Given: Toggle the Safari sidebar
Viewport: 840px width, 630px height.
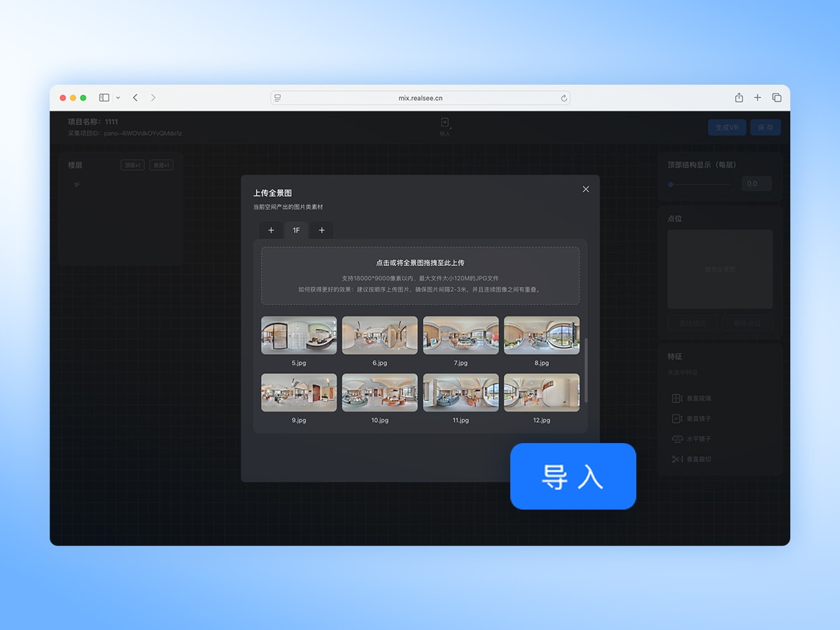Looking at the screenshot, I should pos(104,98).
